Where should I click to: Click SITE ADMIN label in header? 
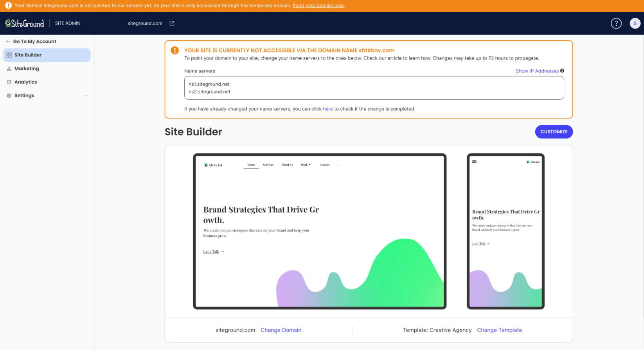[68, 23]
